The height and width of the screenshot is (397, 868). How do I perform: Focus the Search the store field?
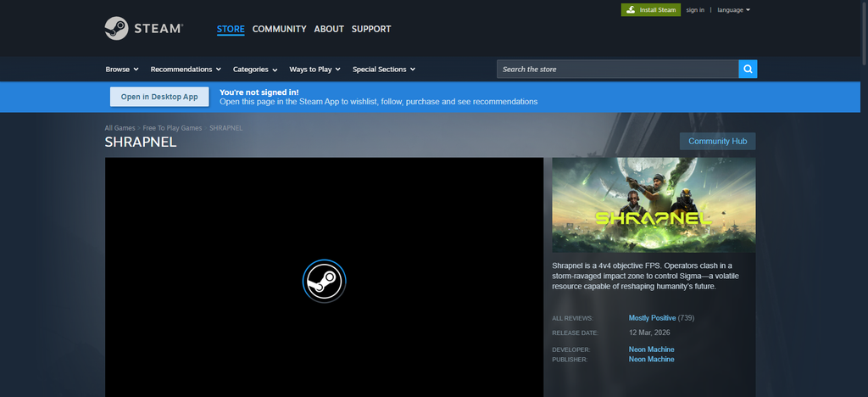[617, 70]
